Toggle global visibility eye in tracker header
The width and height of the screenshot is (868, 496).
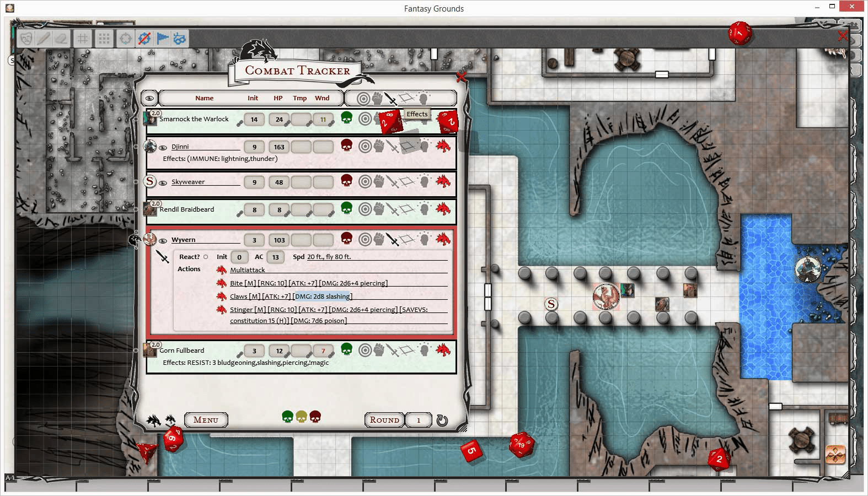[x=149, y=98]
